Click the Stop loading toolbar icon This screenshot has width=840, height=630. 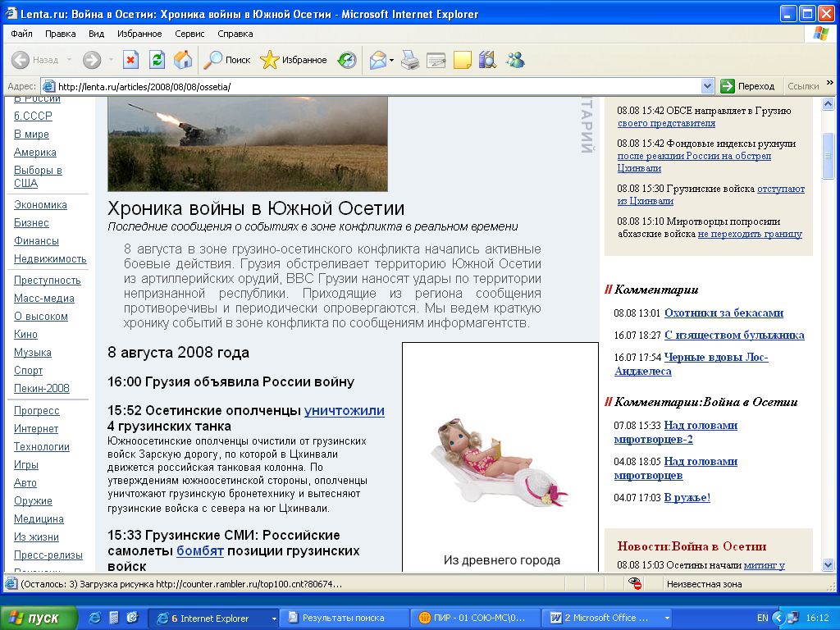point(130,60)
